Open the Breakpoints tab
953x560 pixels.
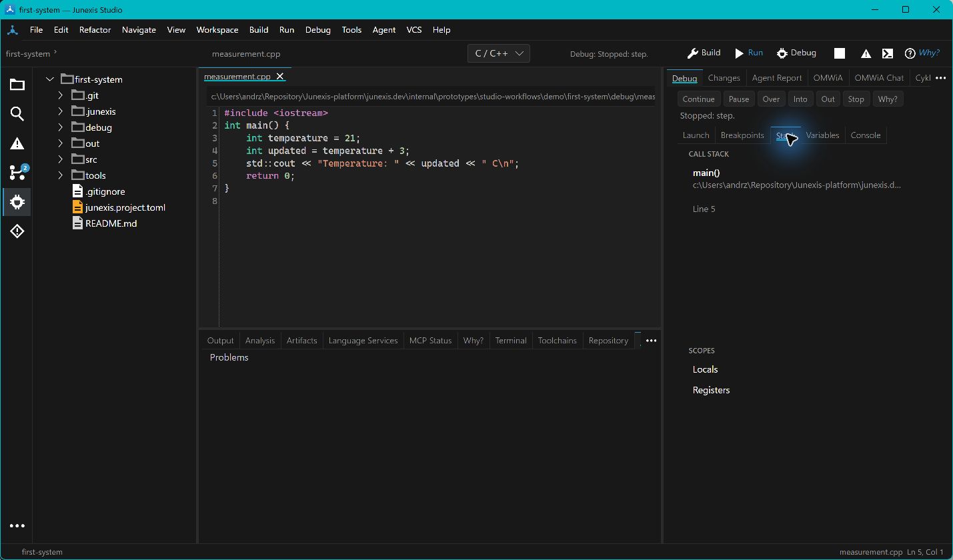pos(742,135)
